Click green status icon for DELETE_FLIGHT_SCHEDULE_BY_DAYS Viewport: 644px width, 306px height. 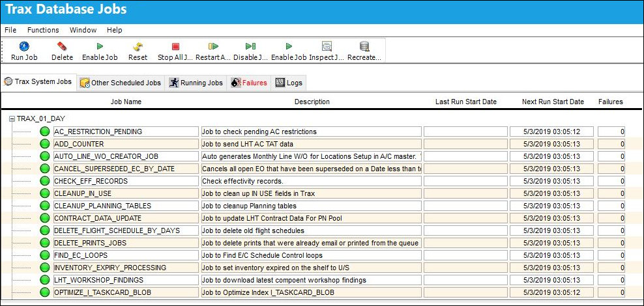pyautogui.click(x=44, y=230)
